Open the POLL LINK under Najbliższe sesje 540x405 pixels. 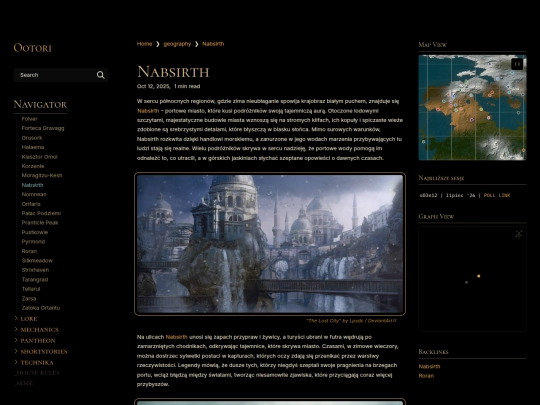[x=497, y=195]
